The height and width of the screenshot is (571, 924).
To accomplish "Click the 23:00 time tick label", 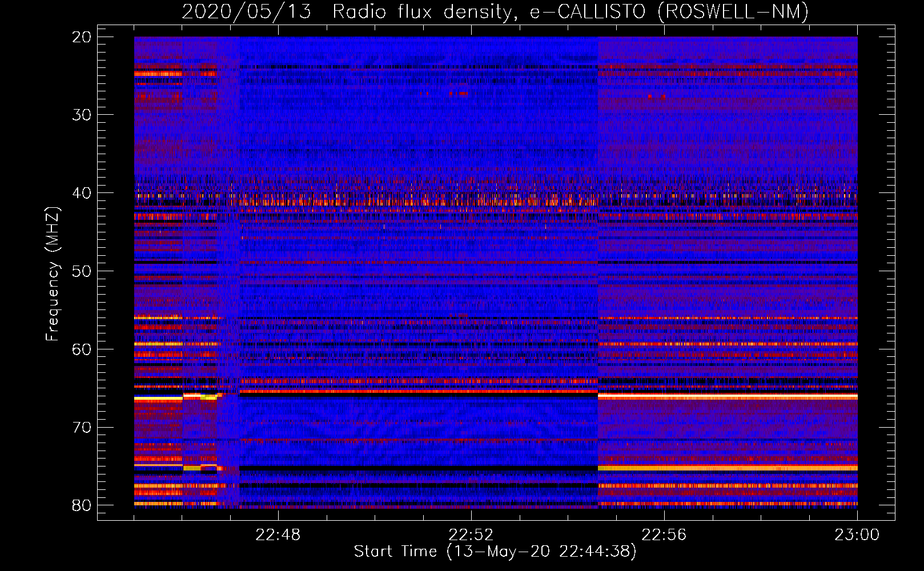I will point(857,535).
